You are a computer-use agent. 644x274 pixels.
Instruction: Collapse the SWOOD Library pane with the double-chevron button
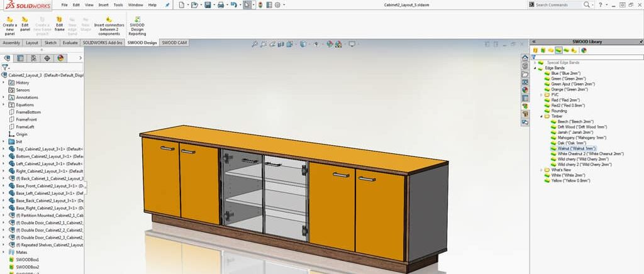[x=533, y=42]
